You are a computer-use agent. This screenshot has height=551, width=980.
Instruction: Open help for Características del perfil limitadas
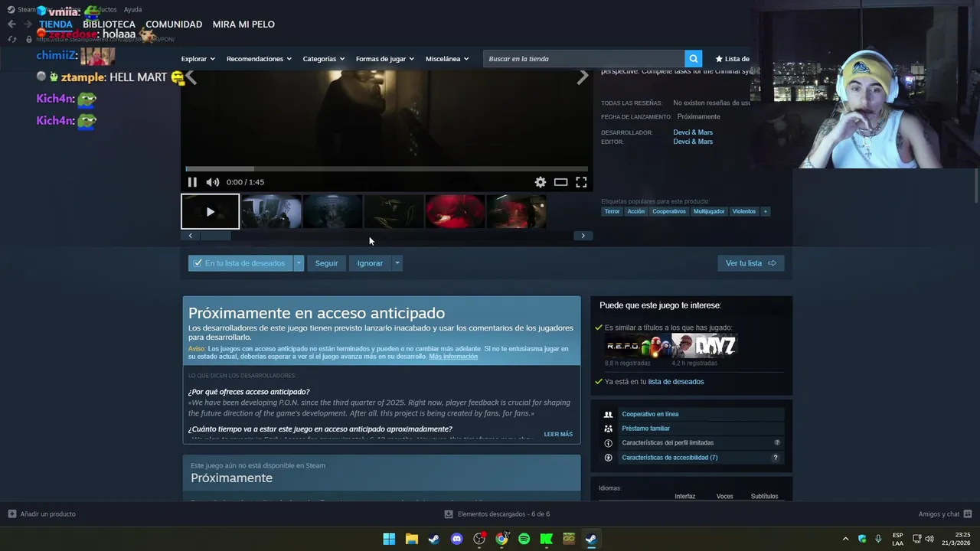click(x=777, y=443)
